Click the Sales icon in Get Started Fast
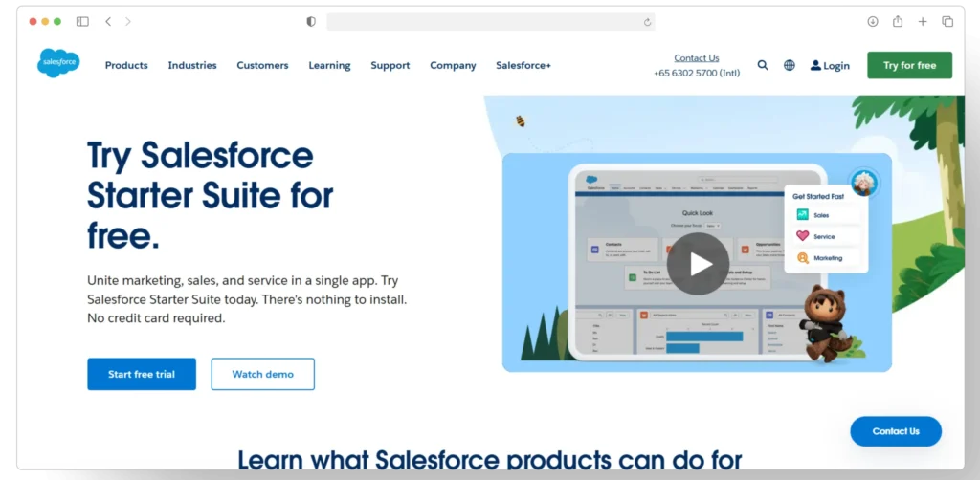The height and width of the screenshot is (480, 980). tap(803, 215)
